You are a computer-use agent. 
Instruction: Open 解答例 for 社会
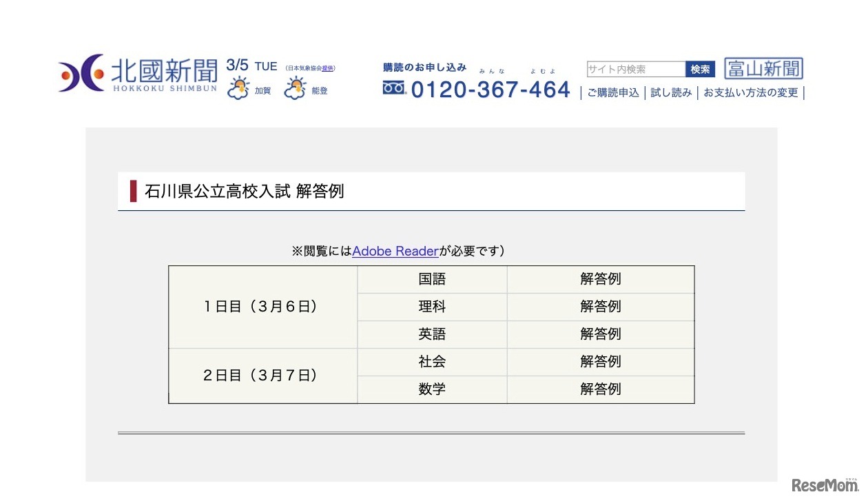click(x=601, y=362)
